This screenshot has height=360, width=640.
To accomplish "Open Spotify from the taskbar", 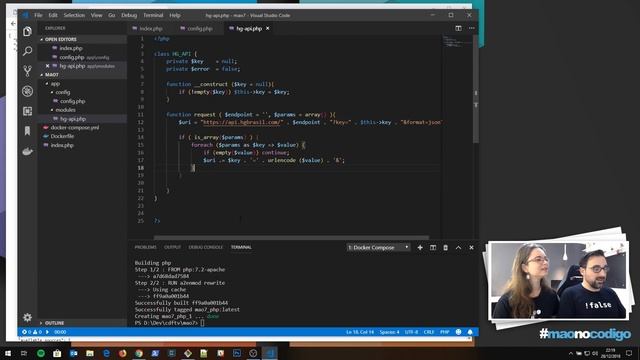I will [41, 353].
